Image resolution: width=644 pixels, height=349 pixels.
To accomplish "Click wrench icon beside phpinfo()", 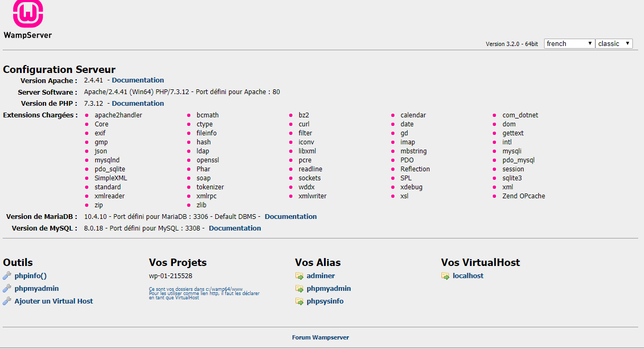I will pos(7,275).
